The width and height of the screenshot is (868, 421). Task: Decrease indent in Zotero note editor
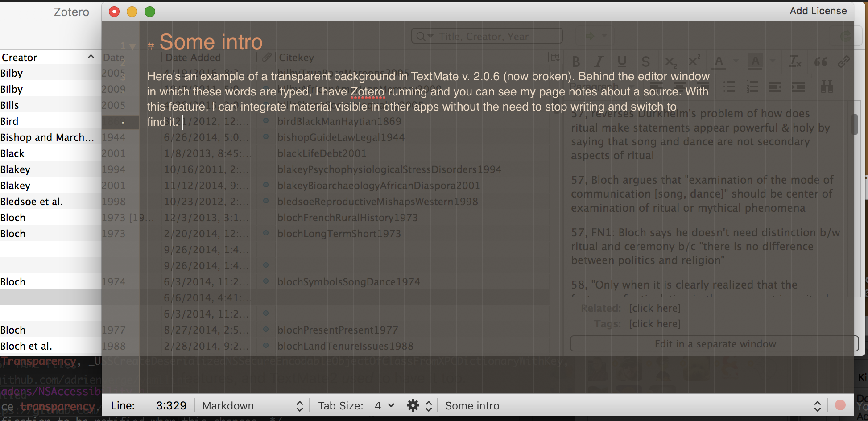pos(775,87)
